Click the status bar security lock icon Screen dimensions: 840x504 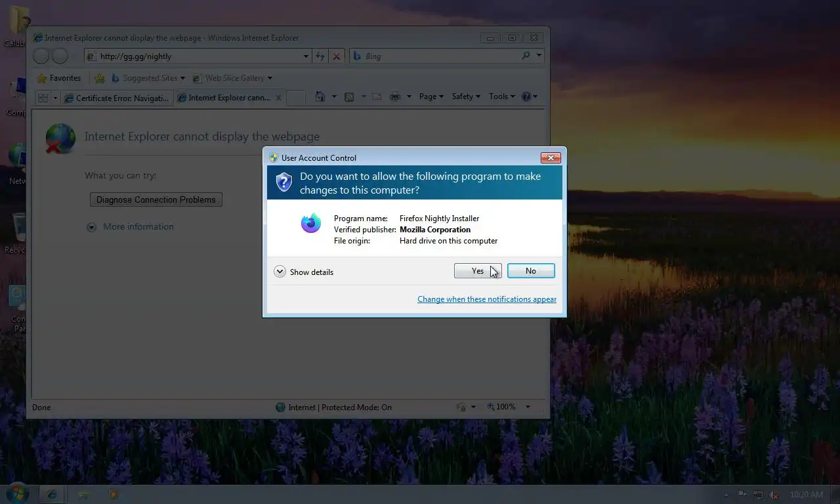[461, 407]
